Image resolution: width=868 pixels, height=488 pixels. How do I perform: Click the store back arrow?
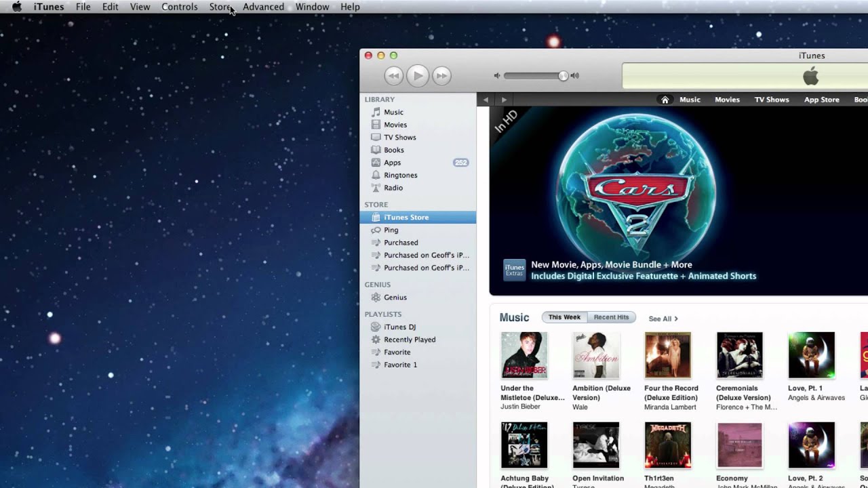(x=486, y=100)
